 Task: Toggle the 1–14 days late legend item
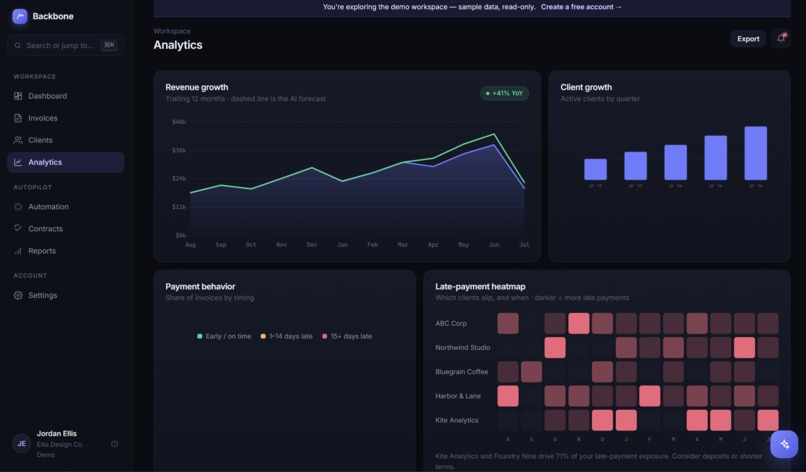286,336
